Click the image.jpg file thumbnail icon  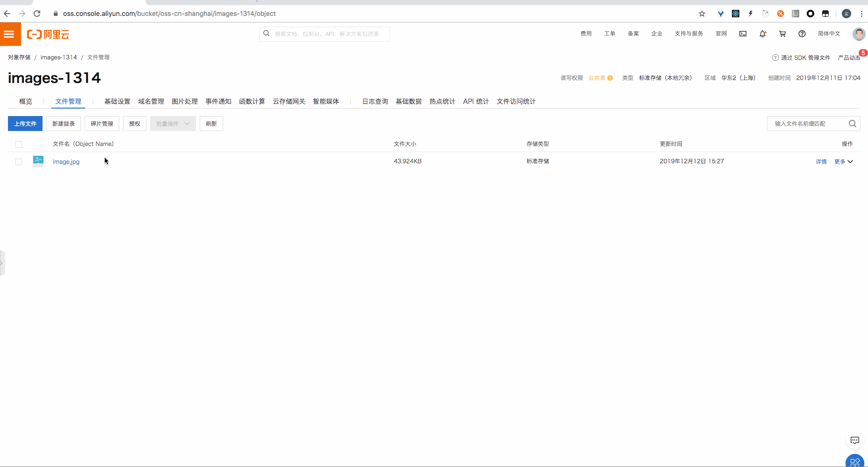38,161
